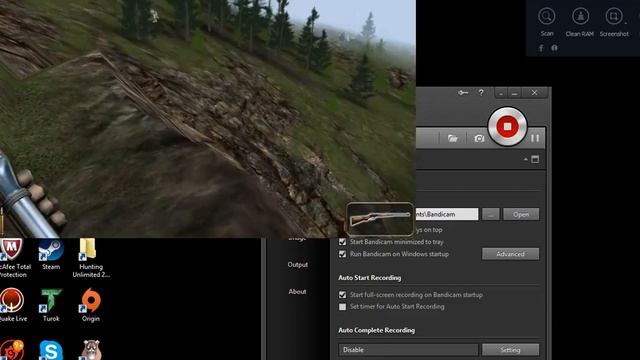640x360 pixels.
Task: Open Quake Live desktop shortcut
Action: 12,305
